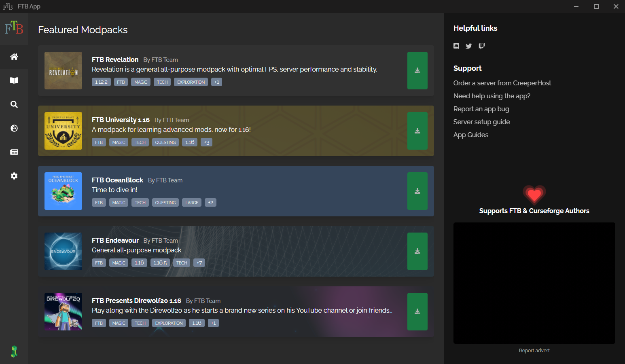Open the globe icon in the sidebar
Viewport: 625px width, 364px height.
(x=14, y=128)
